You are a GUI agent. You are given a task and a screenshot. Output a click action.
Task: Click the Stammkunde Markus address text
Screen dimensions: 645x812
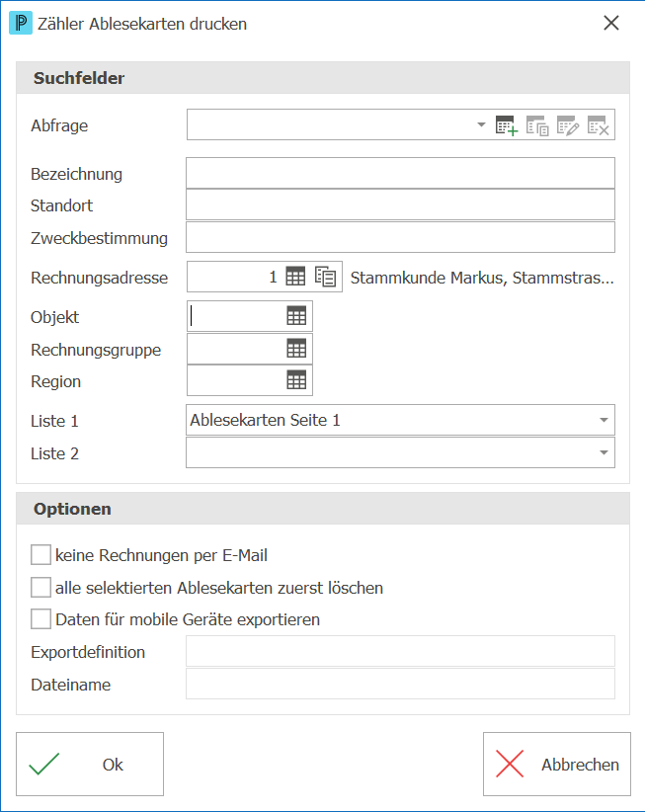482,279
